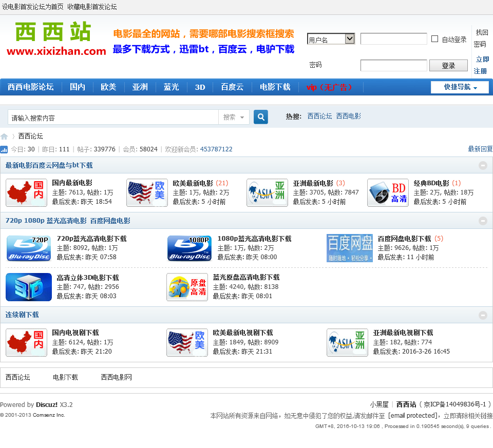Screen dimensions: 493x448
Task: Open the 电影下载 nav item
Action: 275,87
